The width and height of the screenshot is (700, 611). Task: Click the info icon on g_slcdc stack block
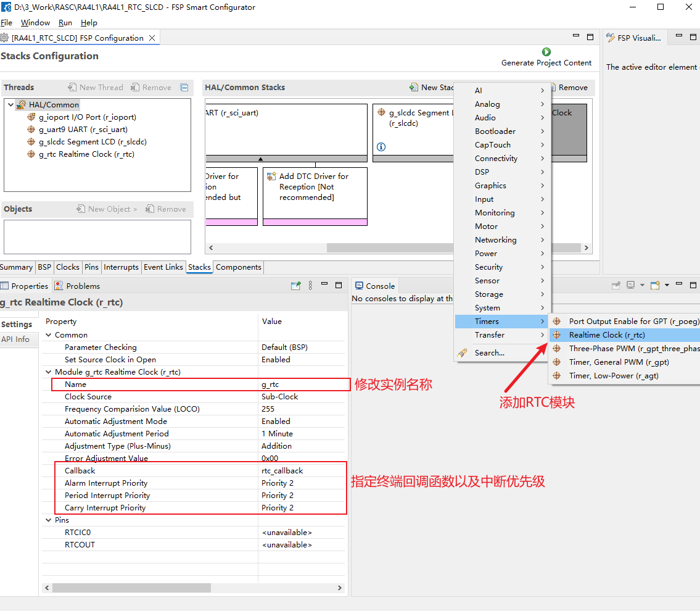[381, 146]
